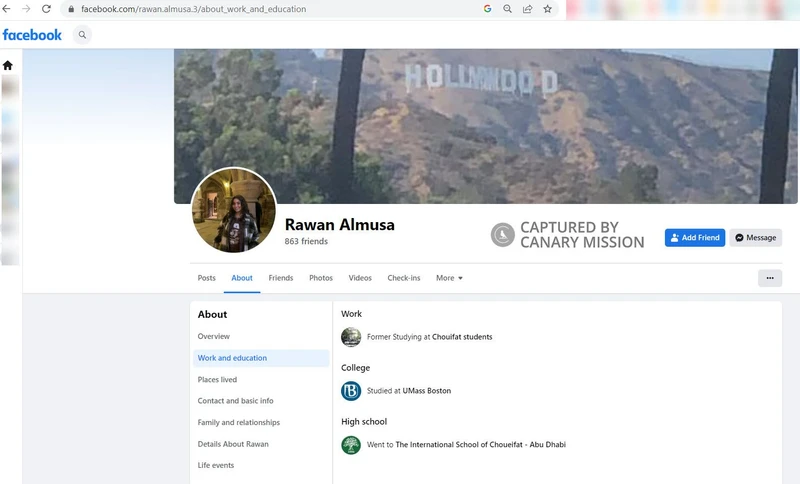Click the International School of Choueifat logo icon
Screen dimensions: 800x484
[351, 445]
